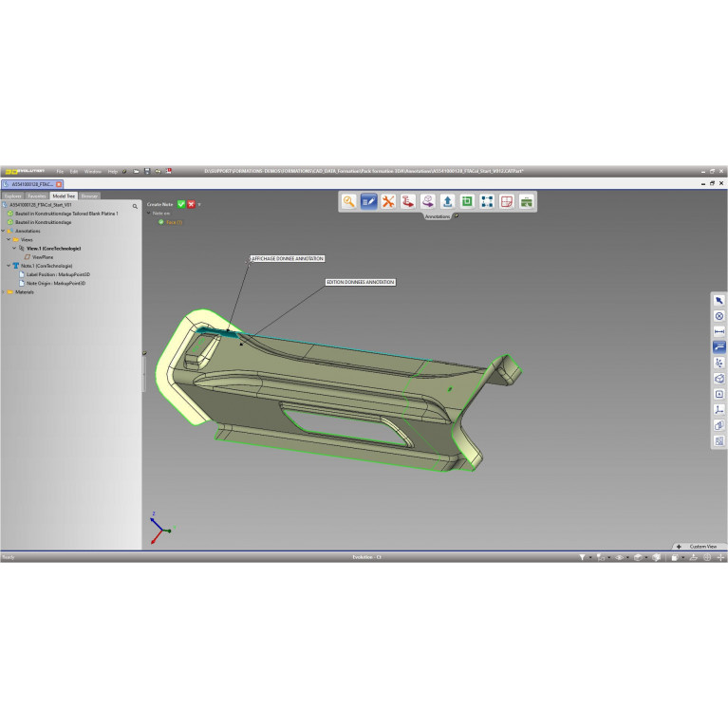
Task: Click the green square offset icon
Action: coord(467,201)
